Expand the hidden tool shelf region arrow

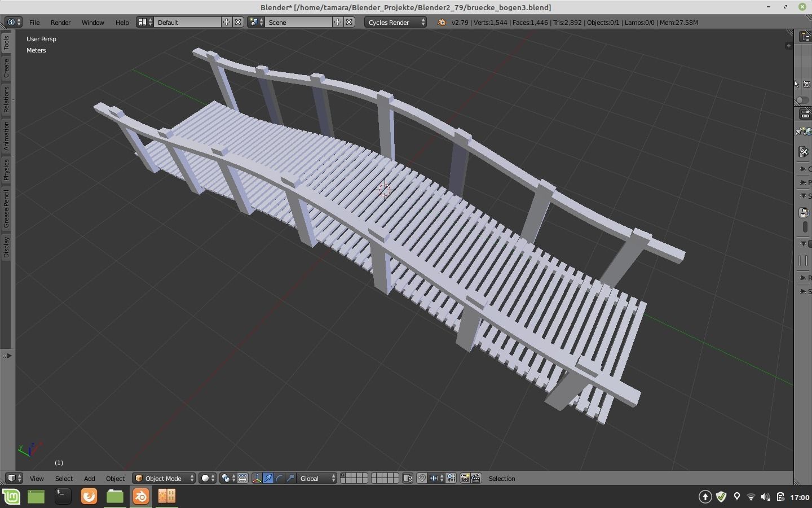pos(7,356)
